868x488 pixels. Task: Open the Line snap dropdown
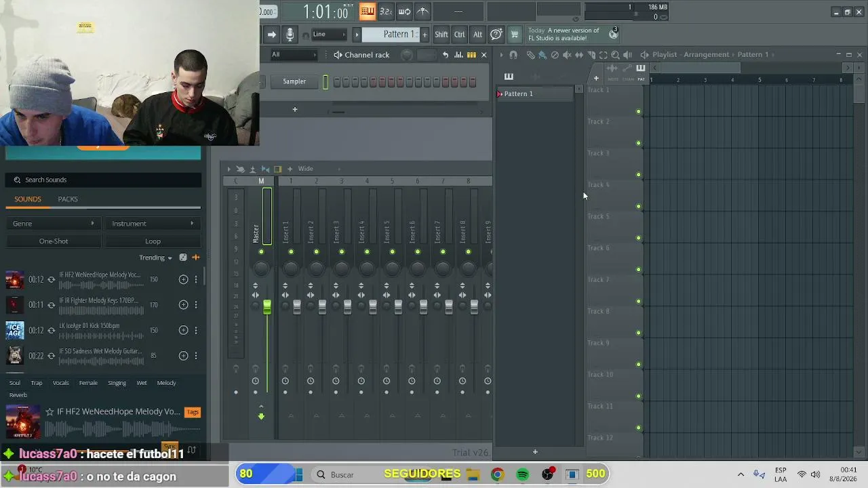pos(330,35)
